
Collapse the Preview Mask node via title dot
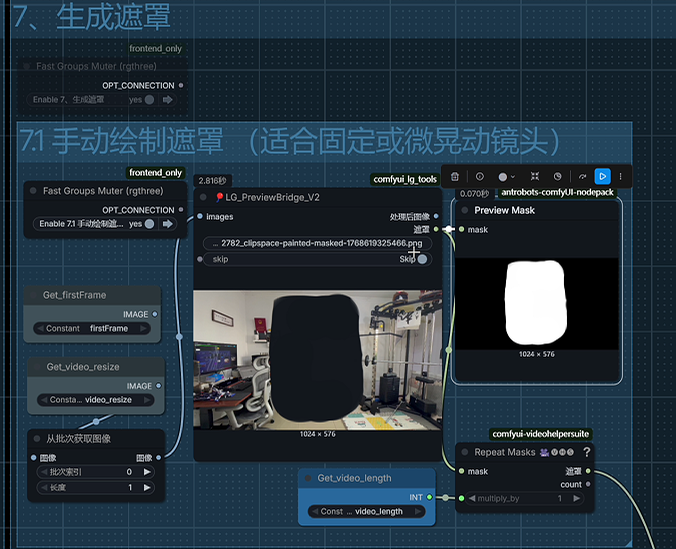pos(465,210)
